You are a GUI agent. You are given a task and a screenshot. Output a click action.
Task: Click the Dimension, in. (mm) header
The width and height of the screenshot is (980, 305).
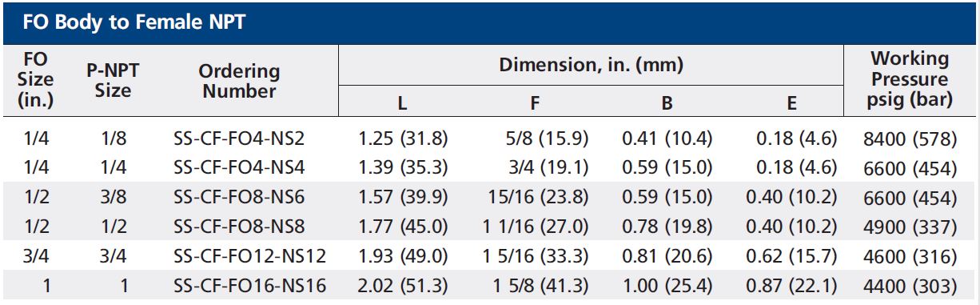point(591,65)
